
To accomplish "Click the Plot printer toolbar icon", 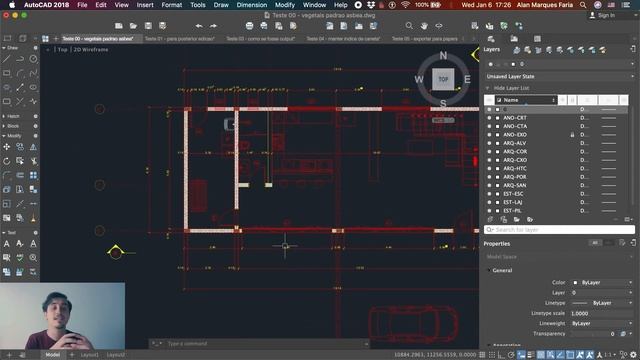I will pyautogui.click(x=249, y=26).
